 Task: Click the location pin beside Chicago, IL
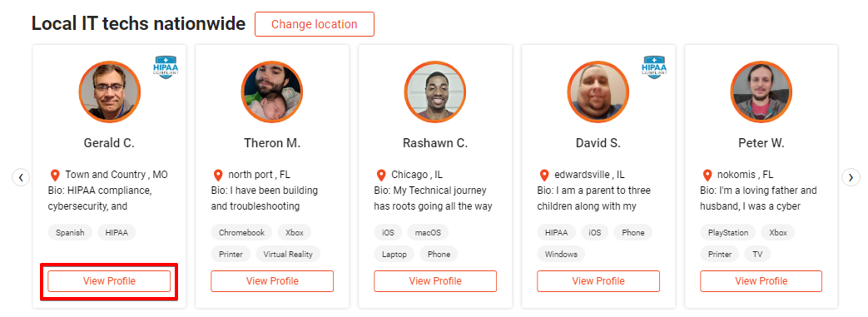(x=381, y=176)
